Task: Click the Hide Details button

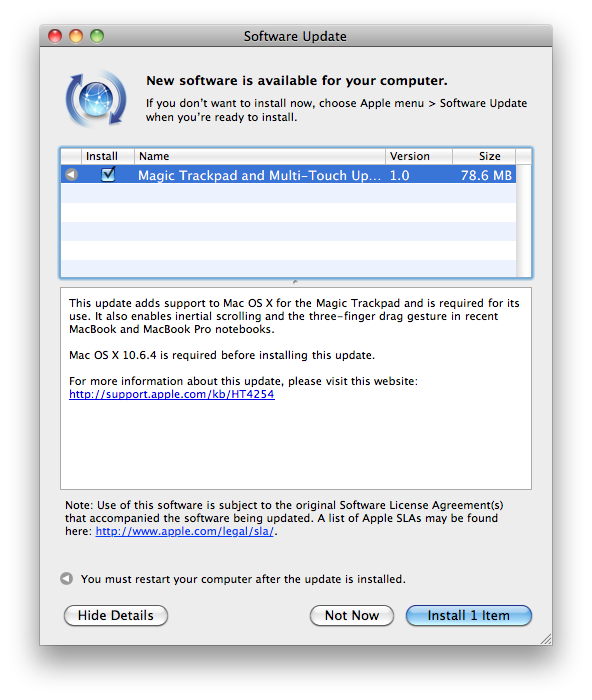Action: pyautogui.click(x=116, y=615)
